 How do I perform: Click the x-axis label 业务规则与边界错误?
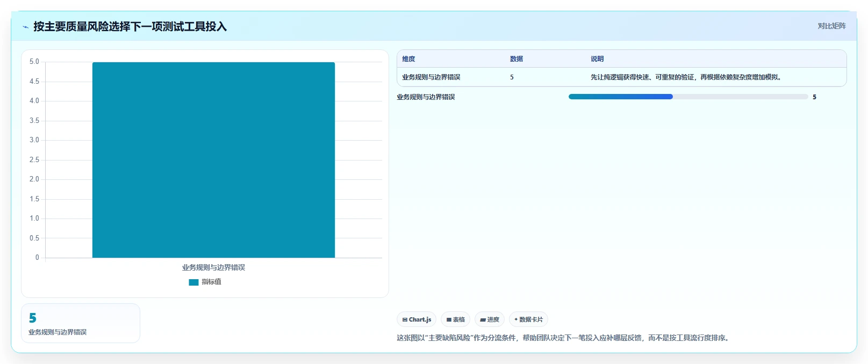(213, 267)
